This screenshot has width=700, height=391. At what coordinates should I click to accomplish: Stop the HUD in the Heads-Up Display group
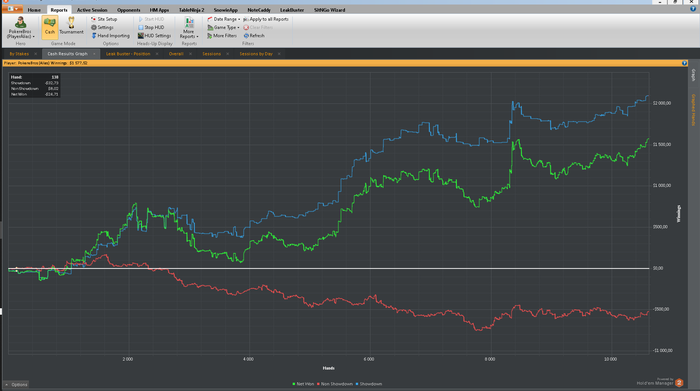tap(151, 27)
